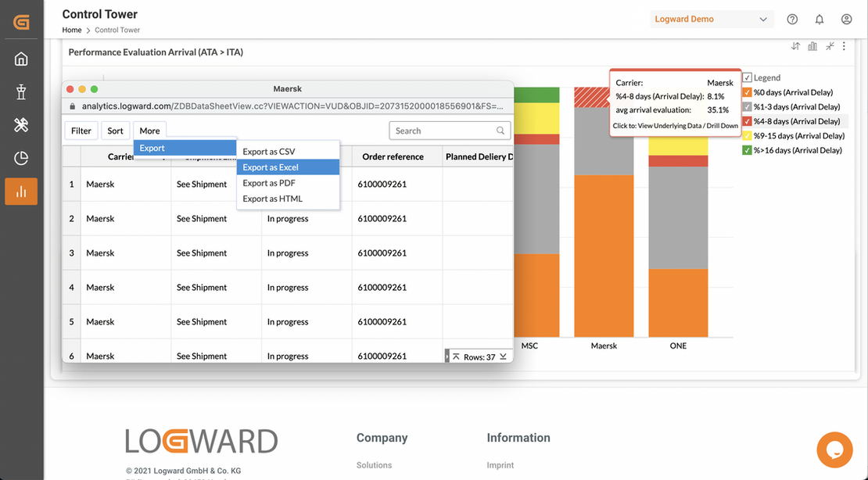This screenshot has height=480, width=868.
Task: Expand the Rows: 37 selector
Action: coord(479,355)
